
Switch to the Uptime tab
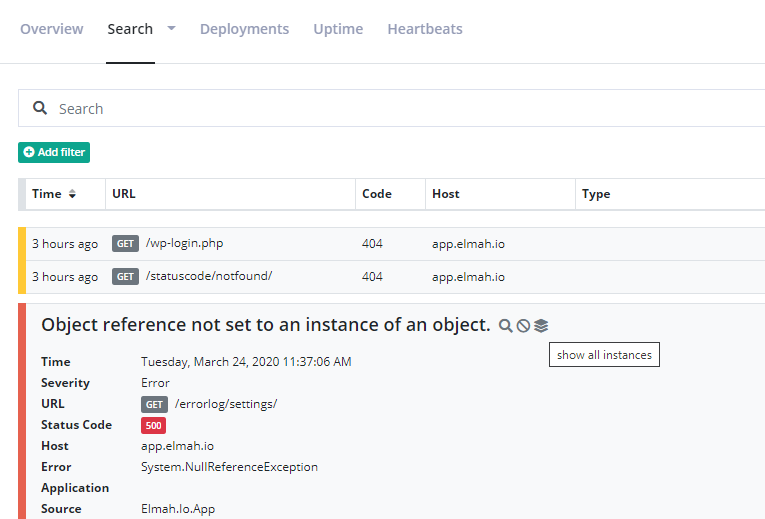[338, 29]
